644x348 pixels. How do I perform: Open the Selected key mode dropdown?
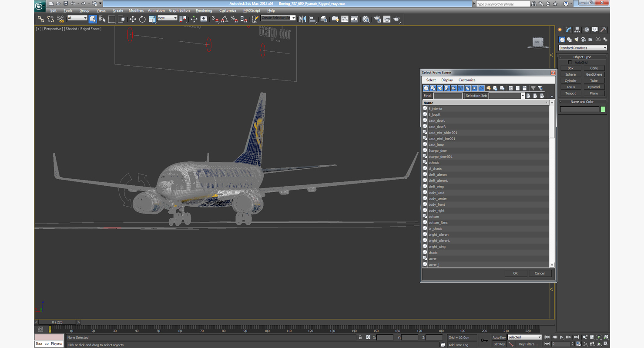[x=524, y=337]
